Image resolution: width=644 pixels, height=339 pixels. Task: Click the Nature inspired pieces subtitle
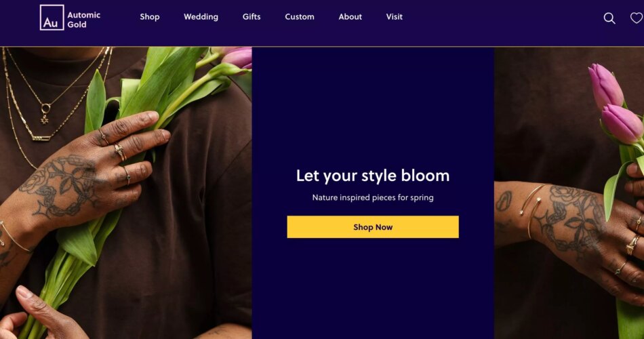point(373,198)
